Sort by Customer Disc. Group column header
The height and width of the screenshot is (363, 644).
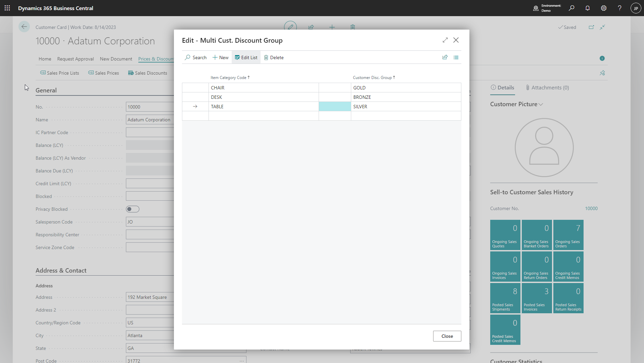point(374,78)
